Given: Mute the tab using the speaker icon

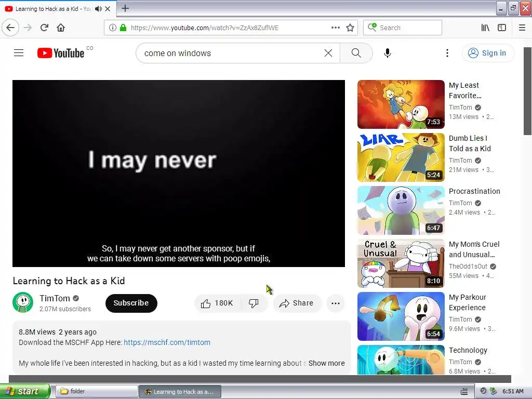Looking at the screenshot, I should pyautogui.click(x=98, y=9).
